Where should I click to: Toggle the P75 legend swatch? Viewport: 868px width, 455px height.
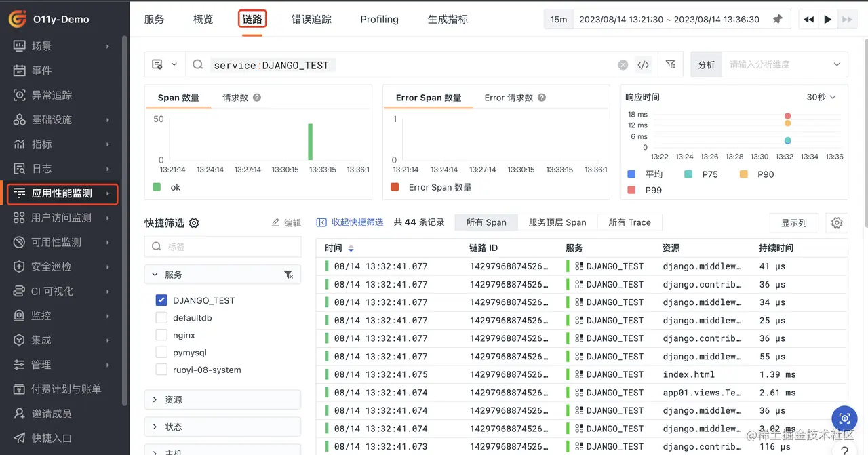[x=688, y=174]
